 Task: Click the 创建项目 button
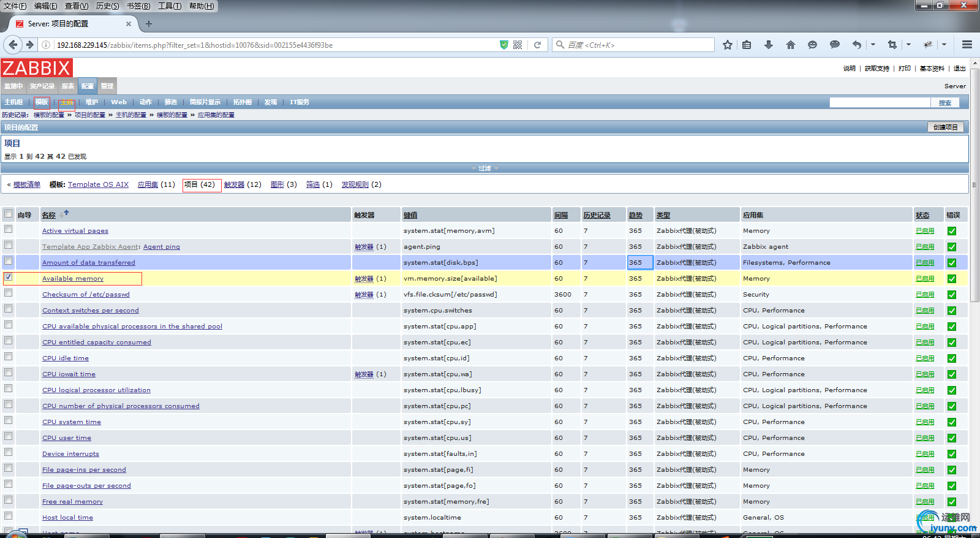click(x=945, y=127)
